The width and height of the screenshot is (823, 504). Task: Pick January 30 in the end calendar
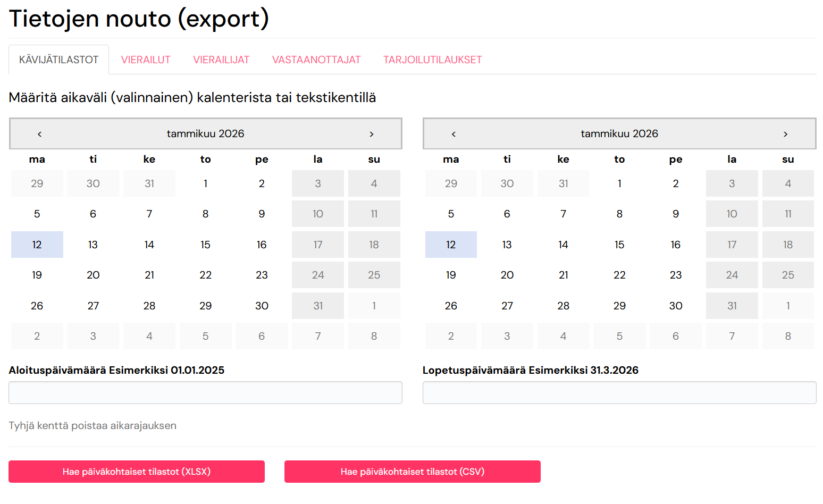676,306
